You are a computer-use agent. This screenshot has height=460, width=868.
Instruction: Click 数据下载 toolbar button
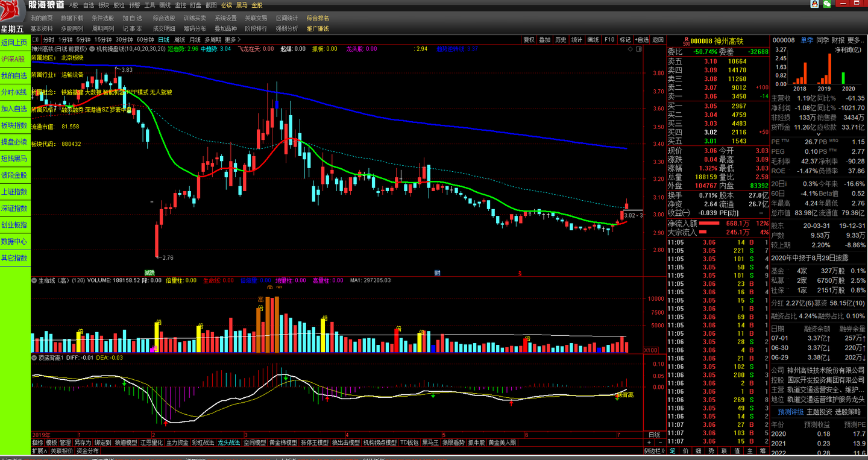coord(72,18)
